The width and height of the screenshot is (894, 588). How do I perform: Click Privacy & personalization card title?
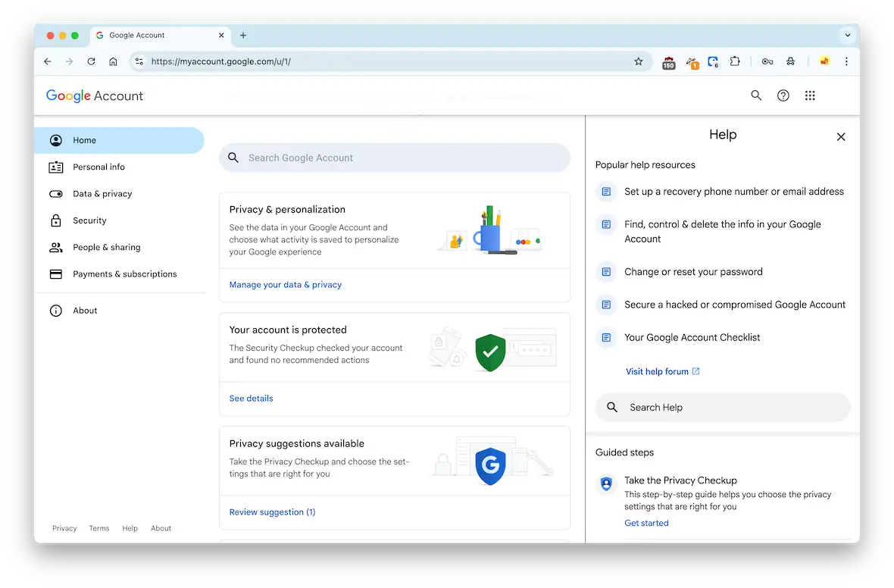pos(287,209)
